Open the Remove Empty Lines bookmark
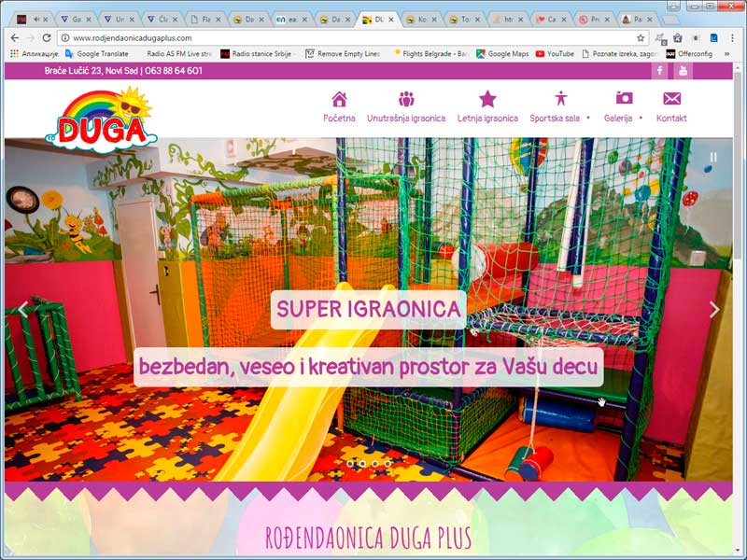747x560 pixels. (x=343, y=54)
